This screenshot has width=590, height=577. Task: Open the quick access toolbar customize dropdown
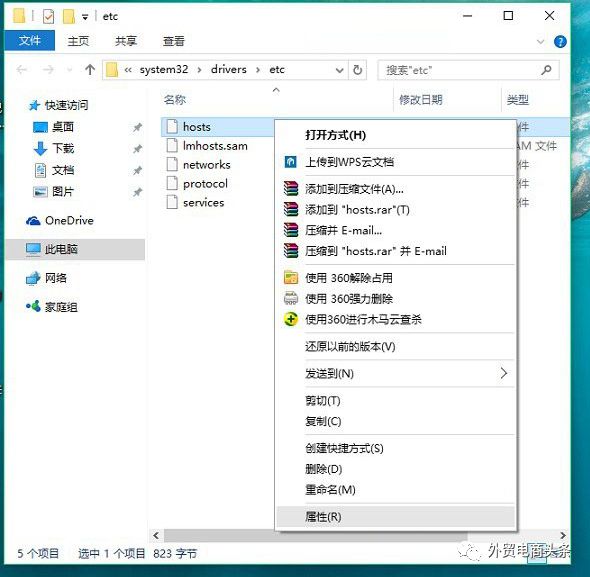(x=85, y=17)
